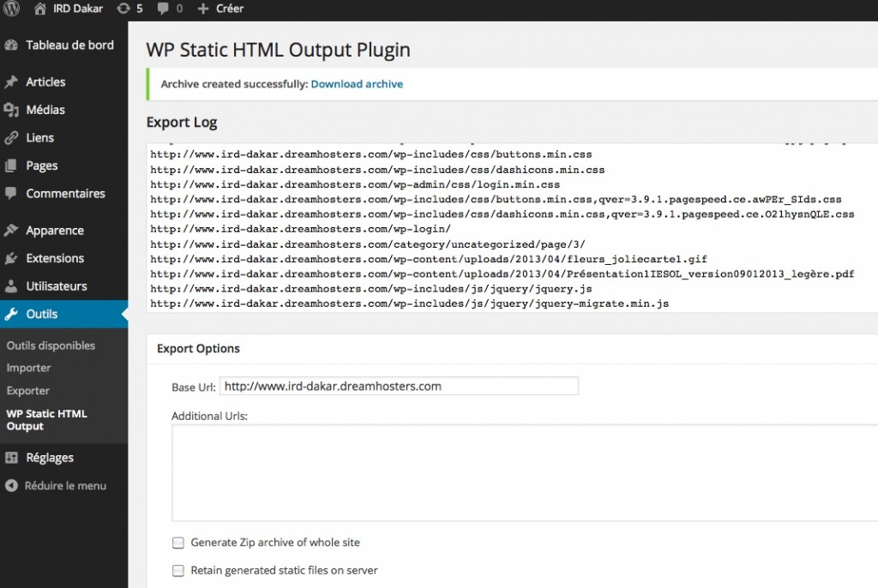
Task: Open the Exporter submenu item
Action: [x=28, y=391]
